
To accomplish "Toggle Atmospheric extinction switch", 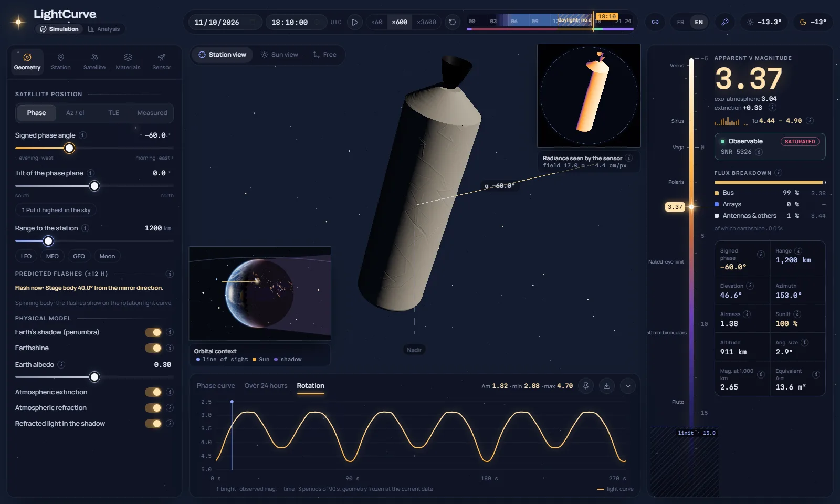I will pyautogui.click(x=153, y=392).
